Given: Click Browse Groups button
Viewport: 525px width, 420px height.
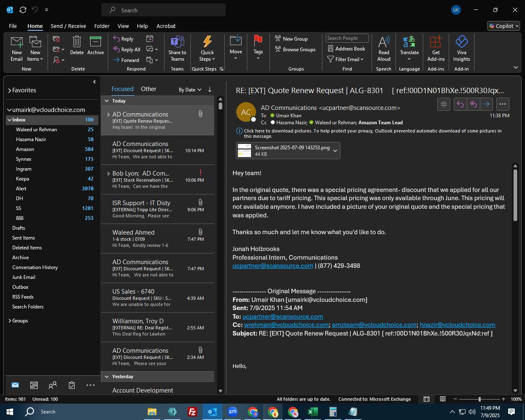Looking at the screenshot, I should coord(295,50).
